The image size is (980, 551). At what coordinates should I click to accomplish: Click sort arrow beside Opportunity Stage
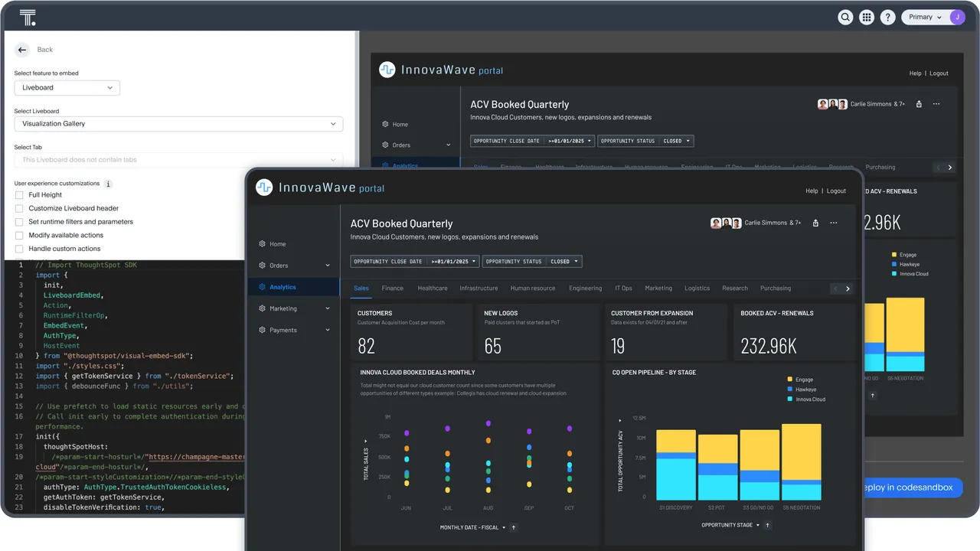[767, 525]
